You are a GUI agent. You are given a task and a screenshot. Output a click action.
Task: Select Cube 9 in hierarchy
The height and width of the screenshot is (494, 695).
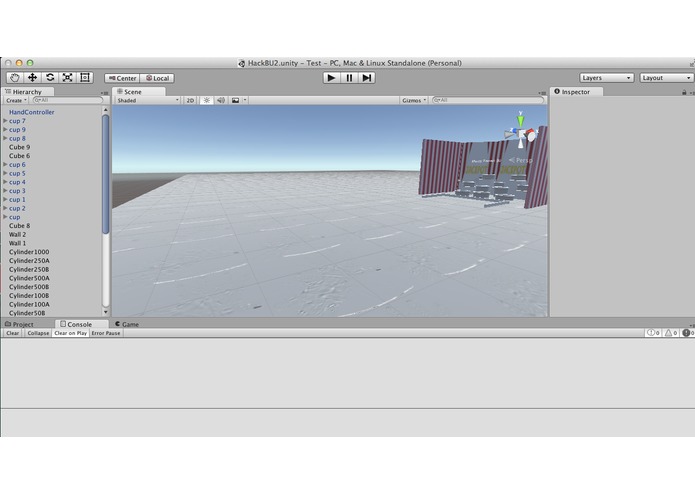20,147
